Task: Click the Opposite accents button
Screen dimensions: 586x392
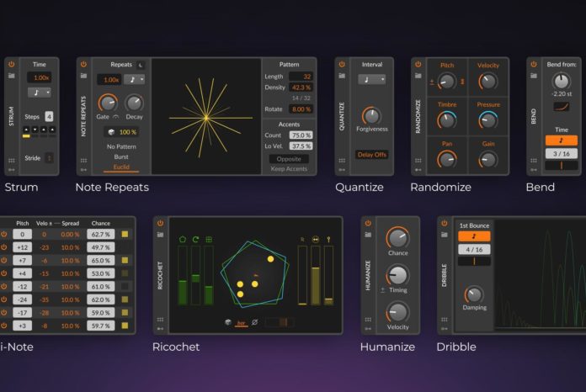Action: click(x=289, y=158)
